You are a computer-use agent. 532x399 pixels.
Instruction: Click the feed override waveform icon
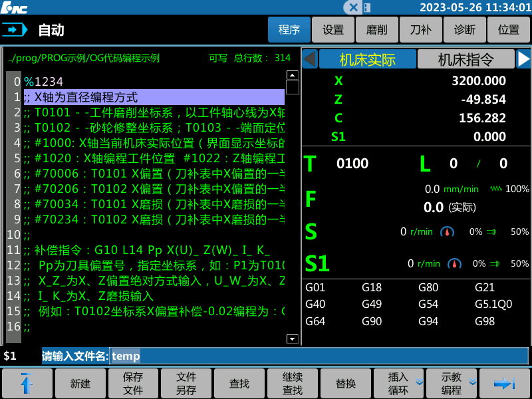(496, 189)
